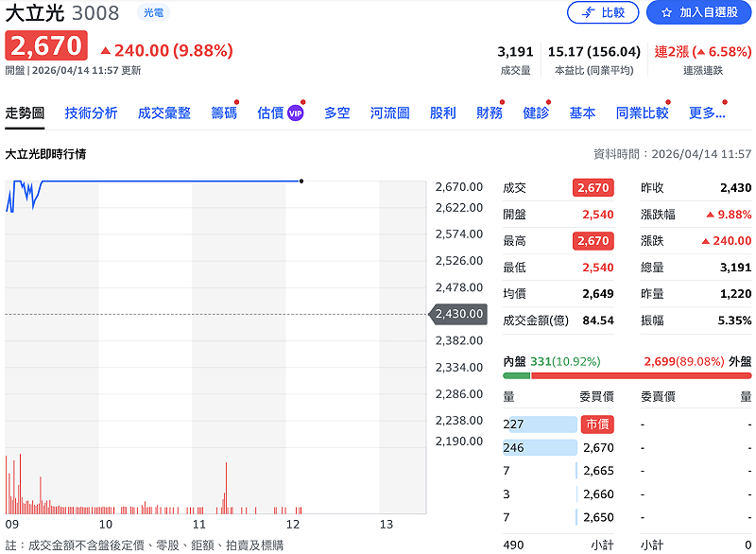Screen dimensions: 756x554
Task: Open the 成交彙整 tab
Action: pos(163,113)
